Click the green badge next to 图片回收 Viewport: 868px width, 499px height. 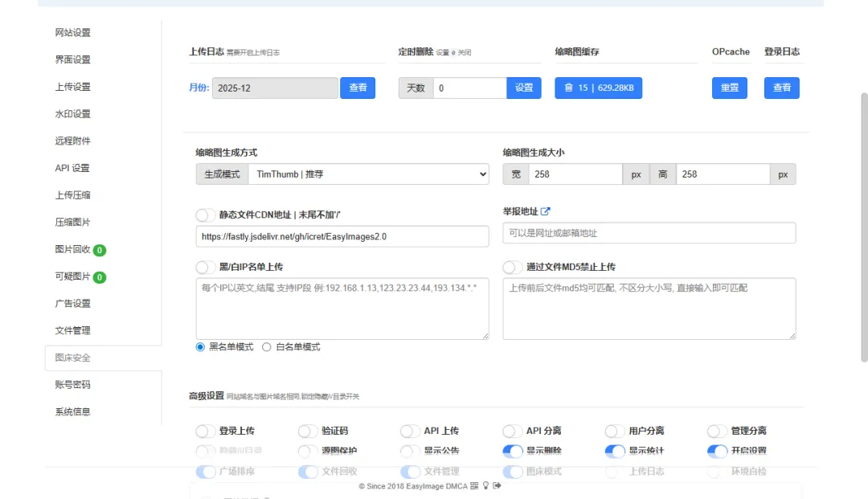[100, 250]
